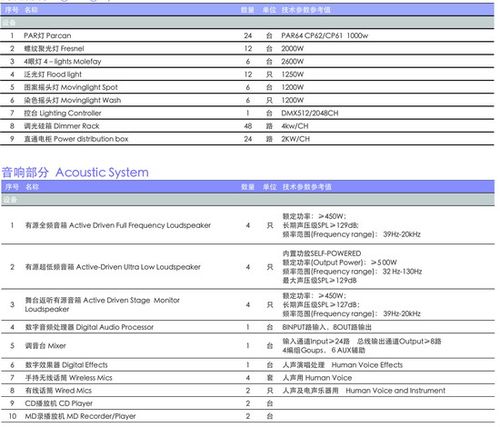Image resolution: width=500 pixels, height=427 pixels.
Task: Select the Power distribution box row
Action: pyautogui.click(x=247, y=139)
